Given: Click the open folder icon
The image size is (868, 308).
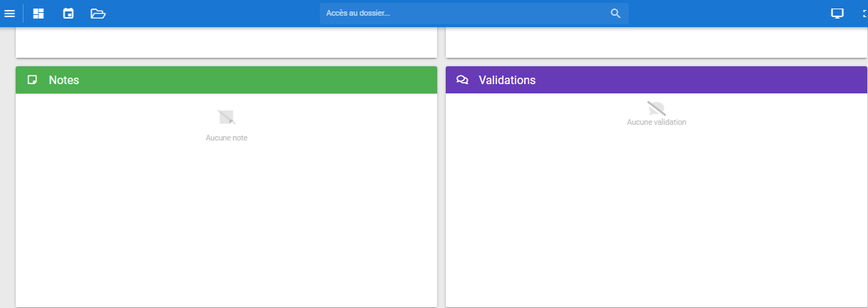Looking at the screenshot, I should click(x=98, y=14).
